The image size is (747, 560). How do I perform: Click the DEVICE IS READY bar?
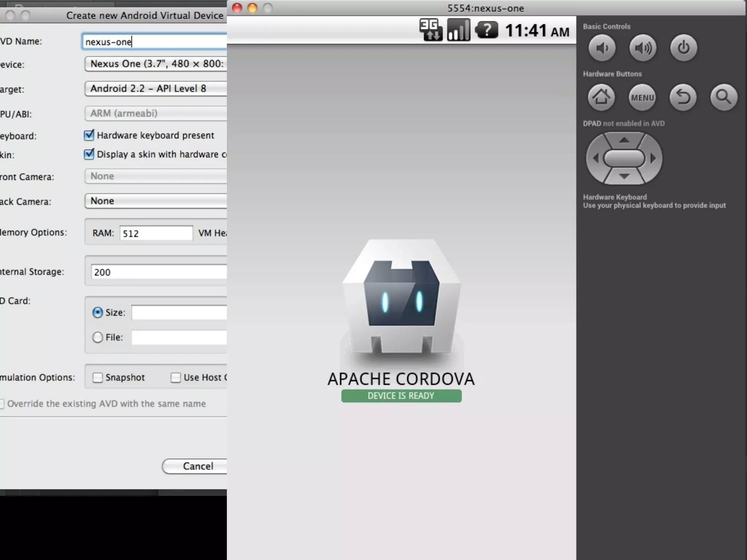401,396
